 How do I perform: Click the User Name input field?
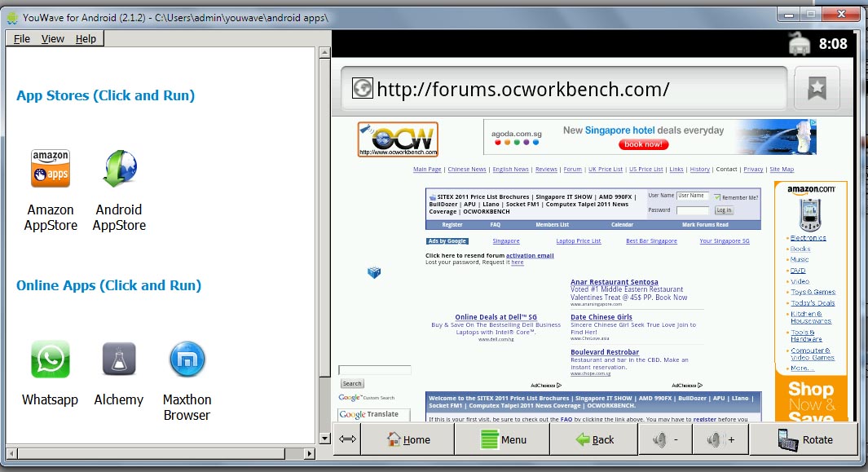pos(693,196)
